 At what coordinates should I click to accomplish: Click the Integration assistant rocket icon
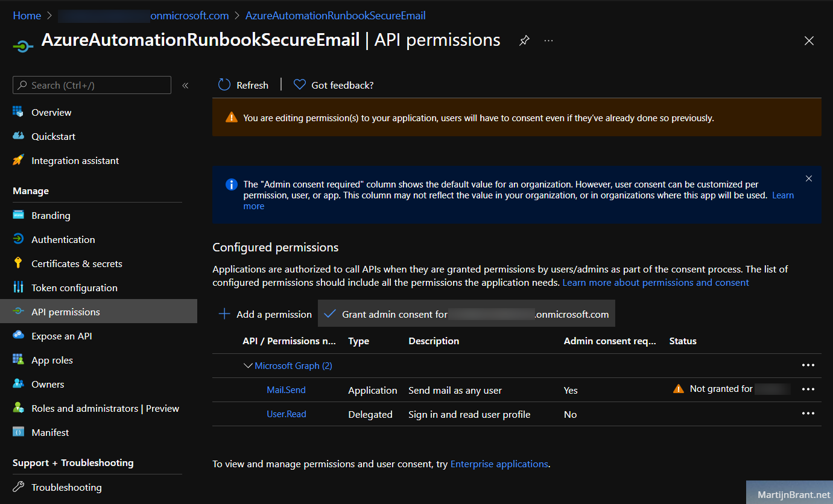[x=18, y=160]
